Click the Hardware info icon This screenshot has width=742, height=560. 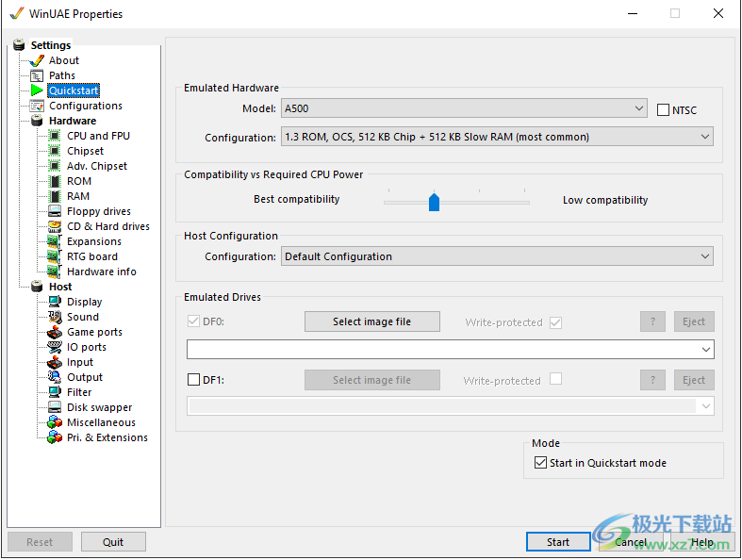(x=55, y=272)
